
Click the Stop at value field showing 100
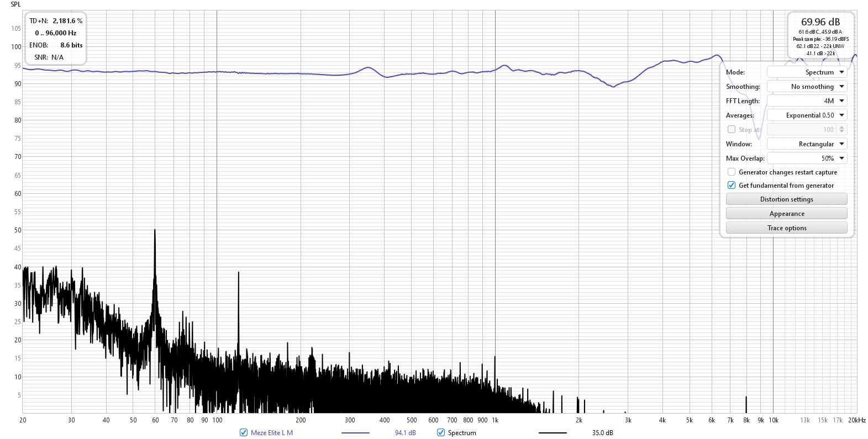[802, 129]
